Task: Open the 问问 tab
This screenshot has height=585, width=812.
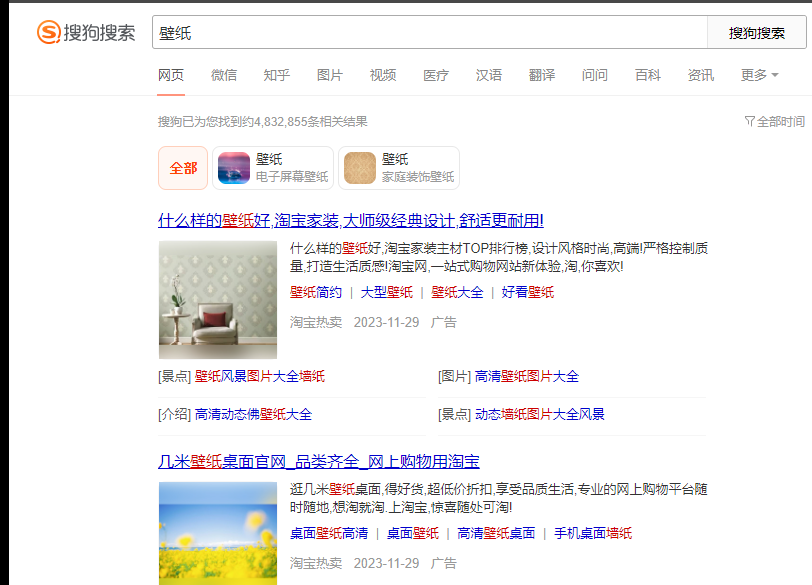Action: coord(594,75)
